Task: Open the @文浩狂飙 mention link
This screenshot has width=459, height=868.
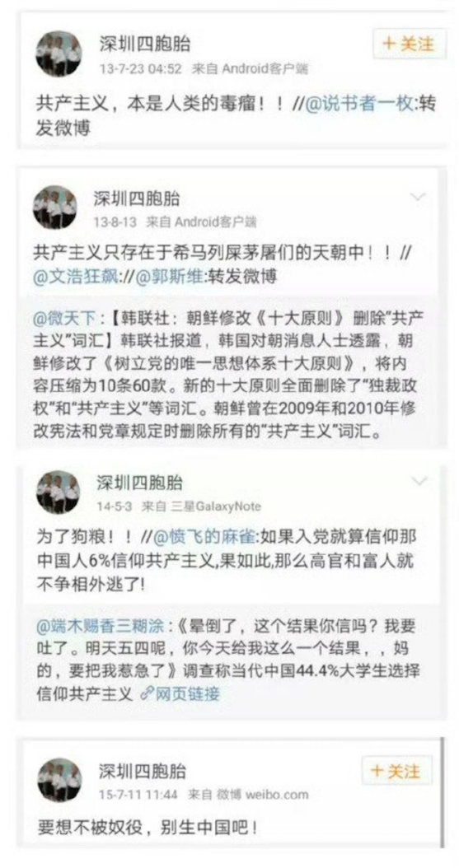Action: 76,276
